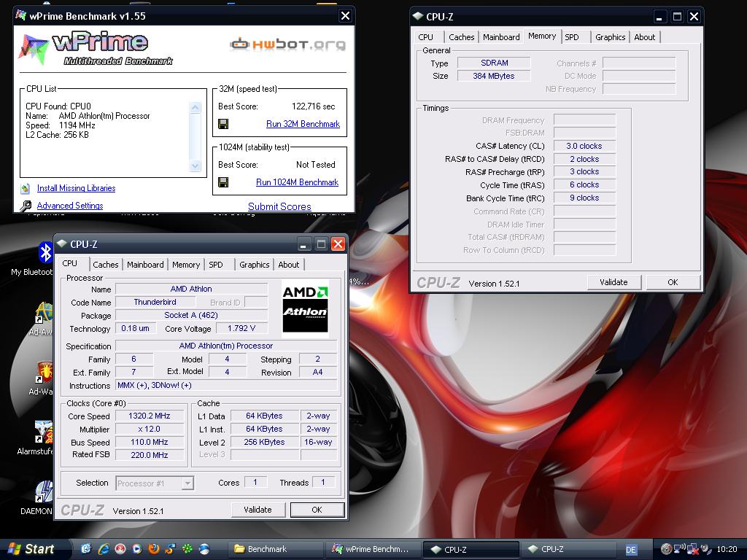The image size is (747, 560).
Task: Launch Firefox from the quick launch bar
Action: (x=153, y=549)
